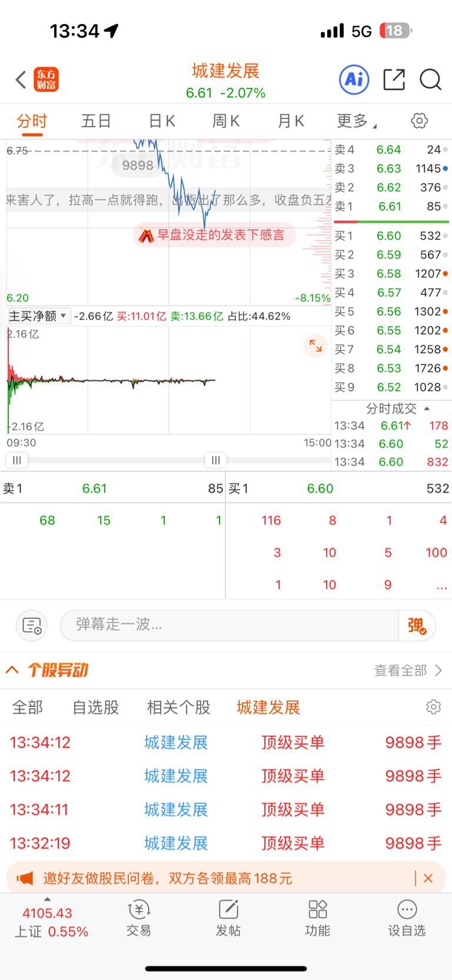The image size is (452, 980).
Task: Tap the 卖4 6.64 order row
Action: point(391,150)
